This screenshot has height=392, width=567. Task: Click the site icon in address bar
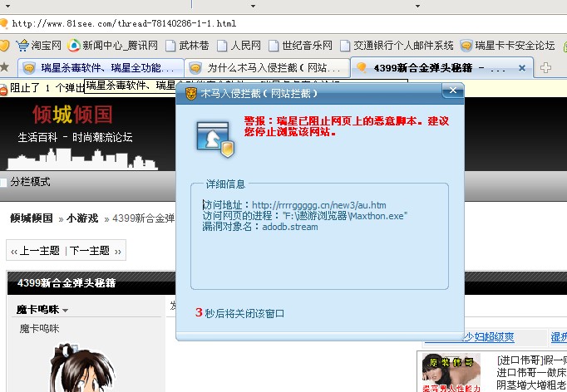[3, 24]
